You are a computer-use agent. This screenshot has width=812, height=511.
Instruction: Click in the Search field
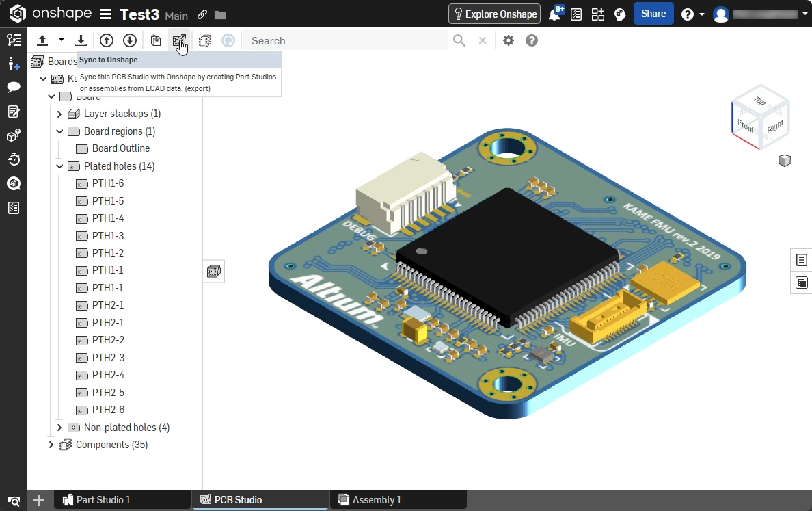tap(346, 40)
